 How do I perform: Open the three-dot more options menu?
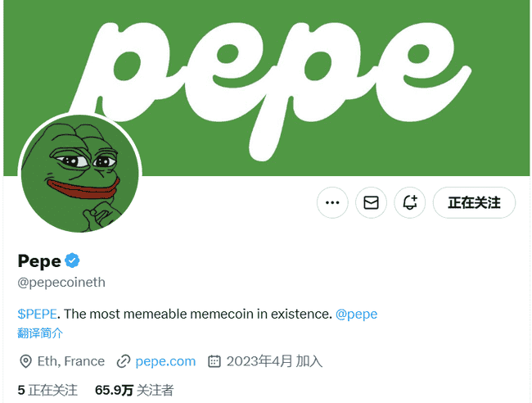332,202
